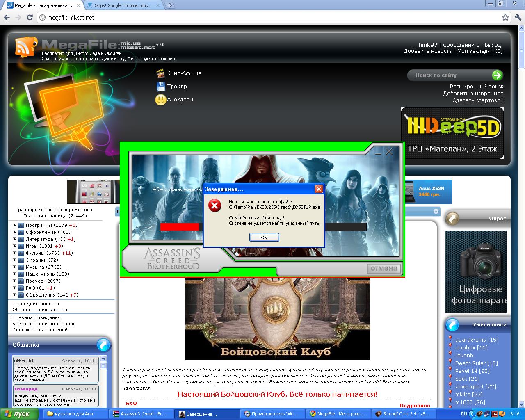Open the Windows пуск start button
525x420 pixels.
(x=19, y=414)
